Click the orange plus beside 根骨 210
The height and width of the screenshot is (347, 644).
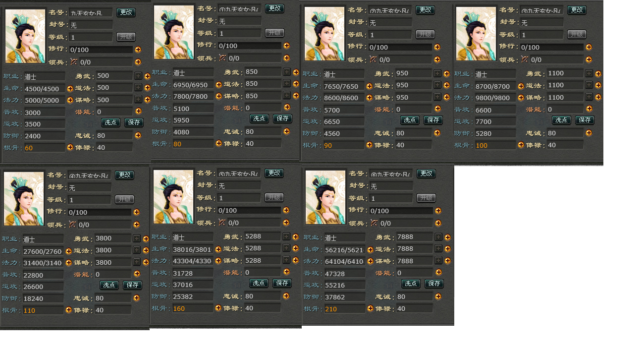click(370, 308)
